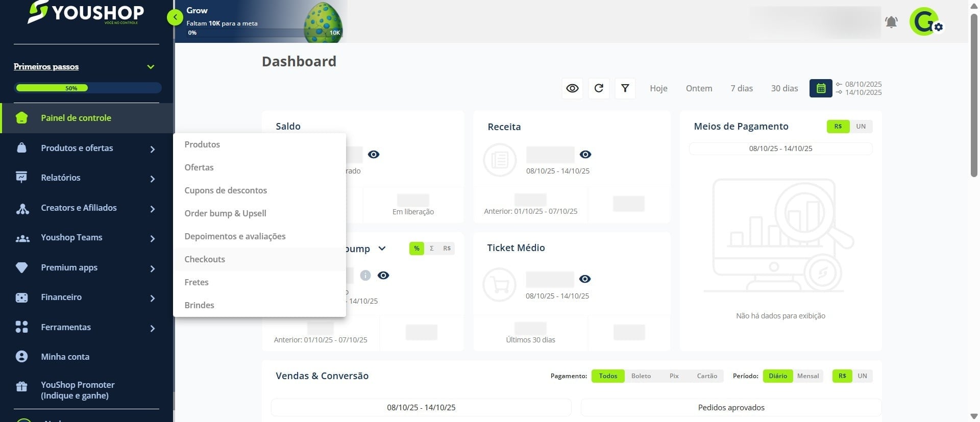Filter sales by Pix payment
This screenshot has height=422, width=980.
(x=674, y=376)
